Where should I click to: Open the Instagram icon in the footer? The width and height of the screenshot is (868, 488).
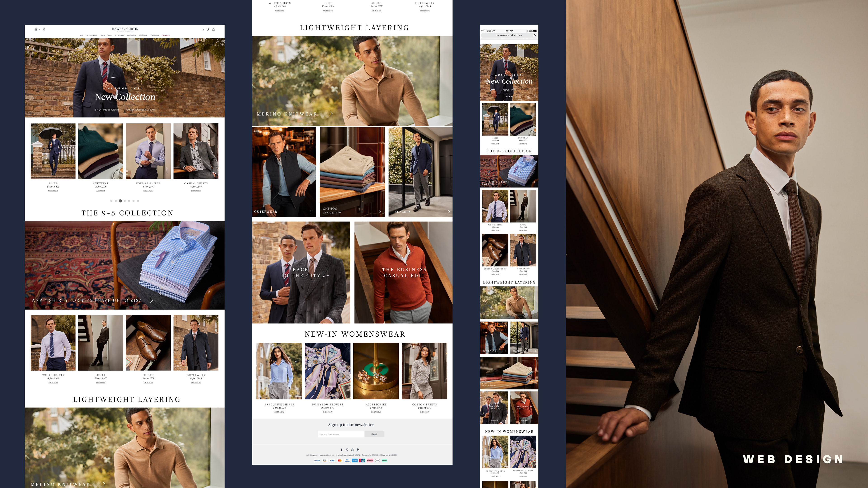point(352,450)
